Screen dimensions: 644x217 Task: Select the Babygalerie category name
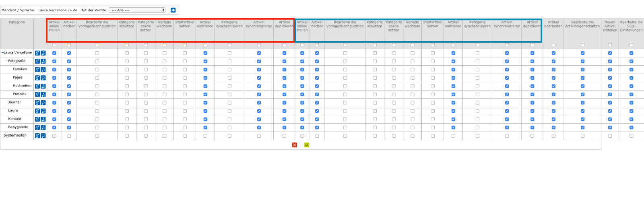click(18, 127)
